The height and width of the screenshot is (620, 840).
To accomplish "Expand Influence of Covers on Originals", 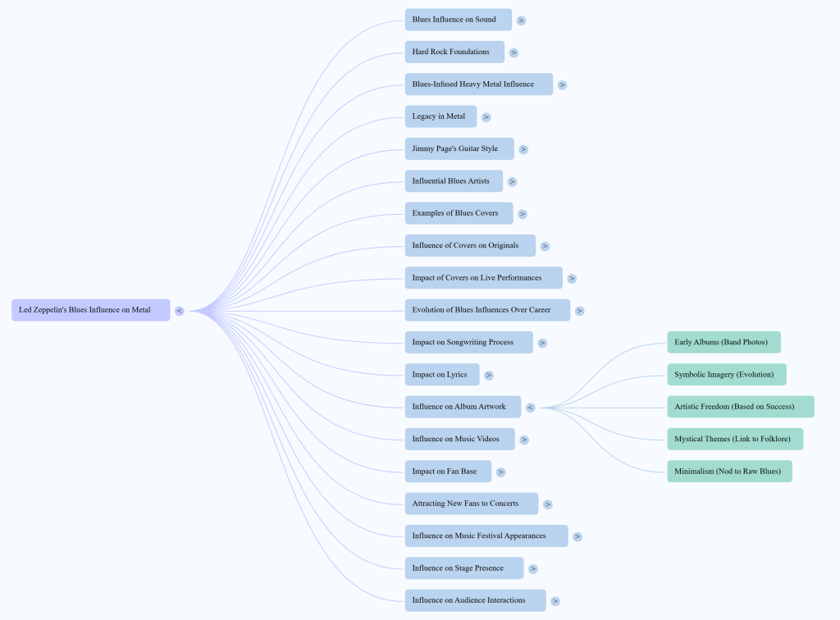I will point(545,246).
